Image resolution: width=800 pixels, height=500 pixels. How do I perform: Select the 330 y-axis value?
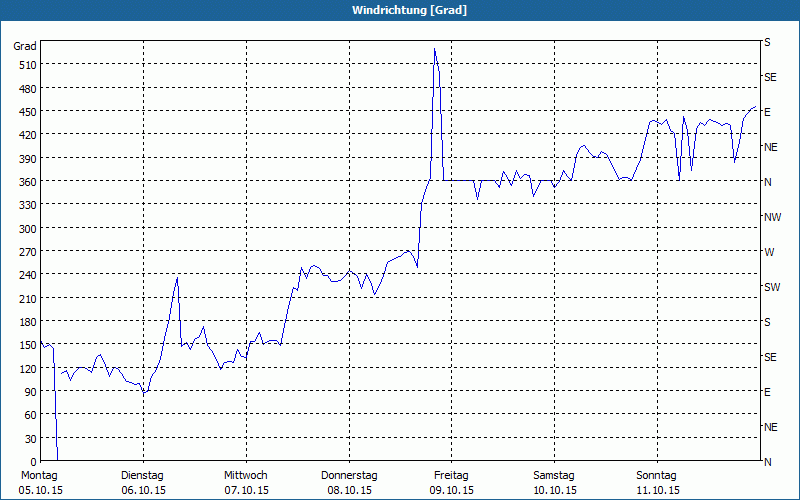click(x=28, y=205)
